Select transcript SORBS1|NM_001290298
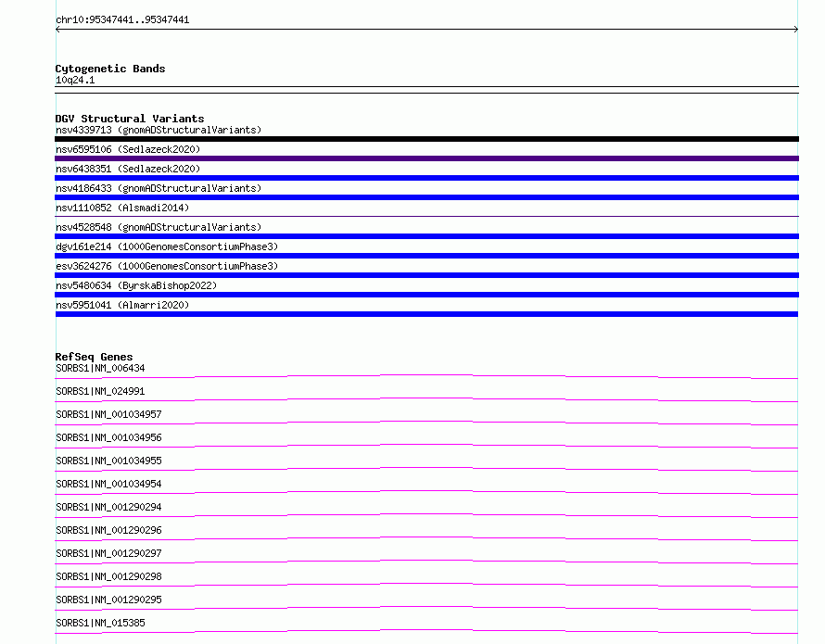This screenshot has width=825, height=644. click(108, 576)
